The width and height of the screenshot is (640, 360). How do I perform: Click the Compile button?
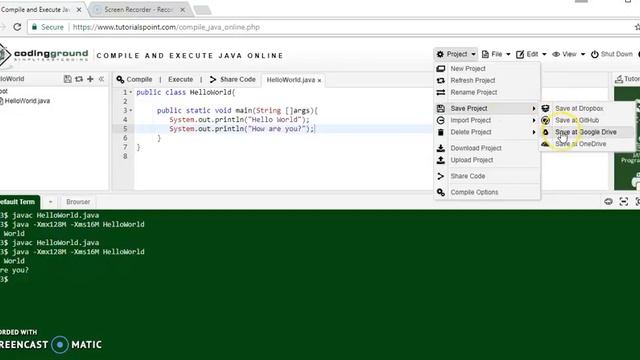(134, 79)
